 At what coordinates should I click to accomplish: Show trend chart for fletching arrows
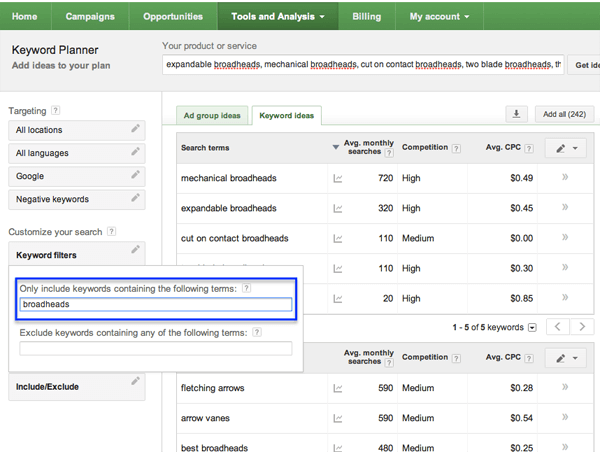[338, 388]
